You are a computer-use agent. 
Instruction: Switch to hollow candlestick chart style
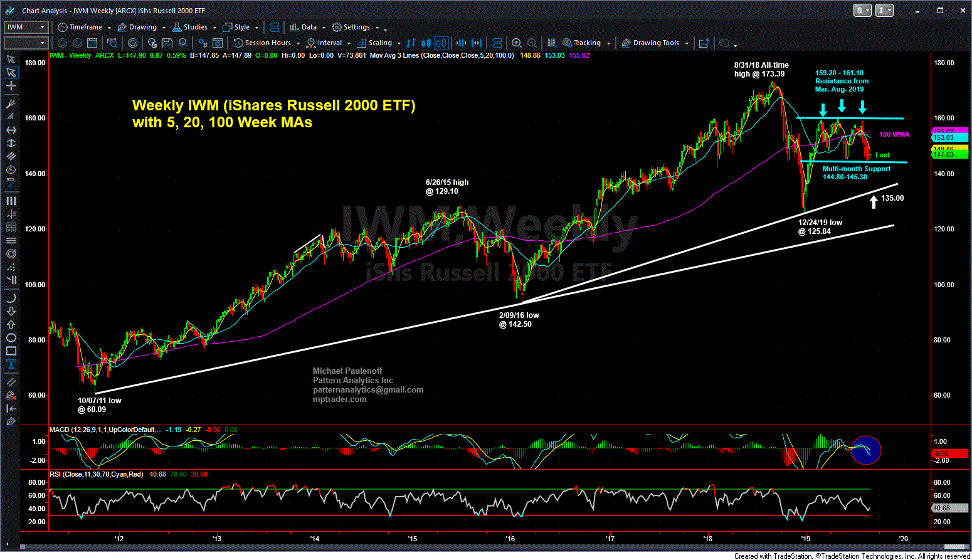(441, 43)
